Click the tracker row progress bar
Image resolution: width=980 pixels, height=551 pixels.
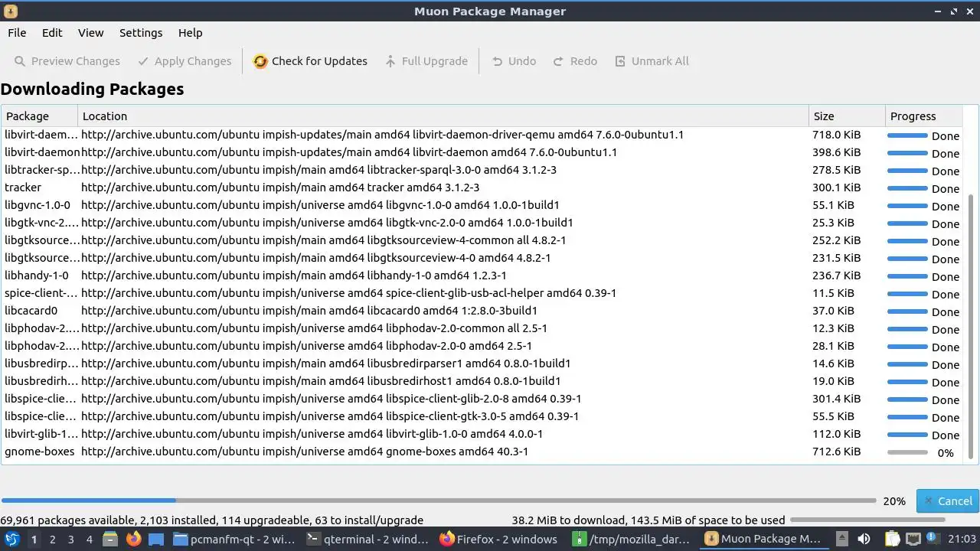[907, 188]
